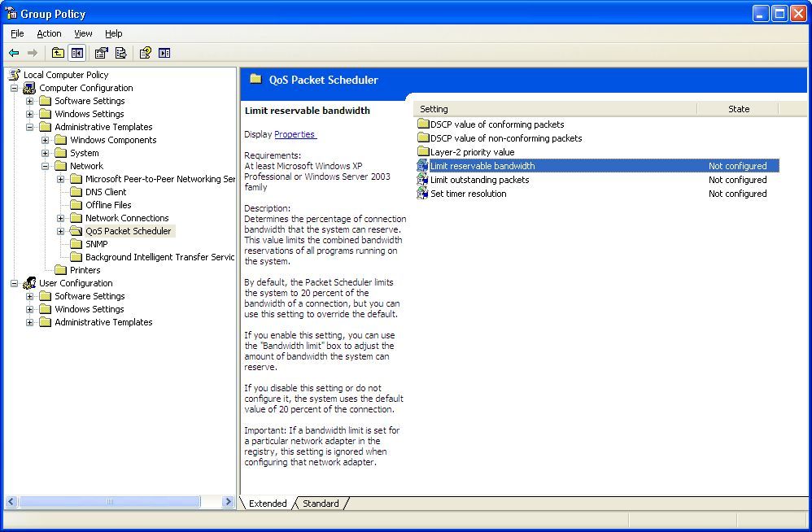Viewport: 812px width, 532px height.
Task: Switch to the Standard tab
Action: tap(321, 504)
